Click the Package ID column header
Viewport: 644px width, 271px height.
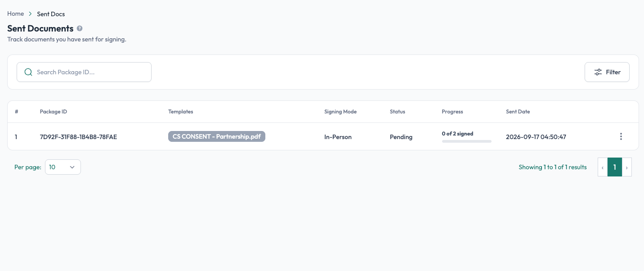[x=54, y=112]
